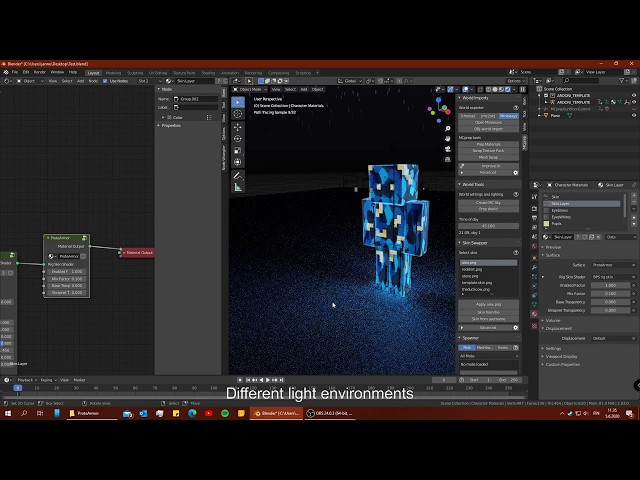
Task: Click the pan hand viewport gizmo
Action: pyautogui.click(x=448, y=139)
